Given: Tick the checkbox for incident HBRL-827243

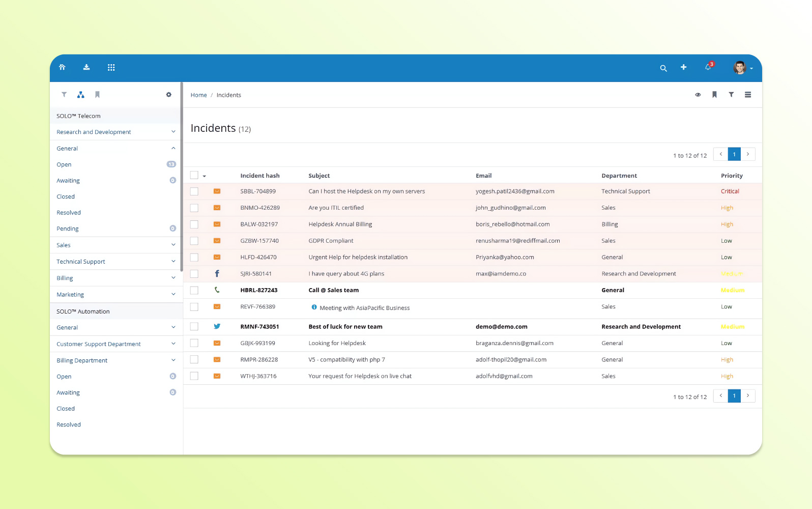Looking at the screenshot, I should [194, 290].
